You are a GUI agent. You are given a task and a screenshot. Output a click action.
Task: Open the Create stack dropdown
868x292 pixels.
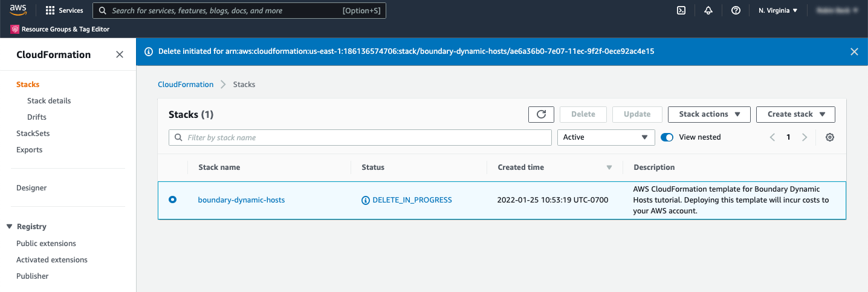795,114
